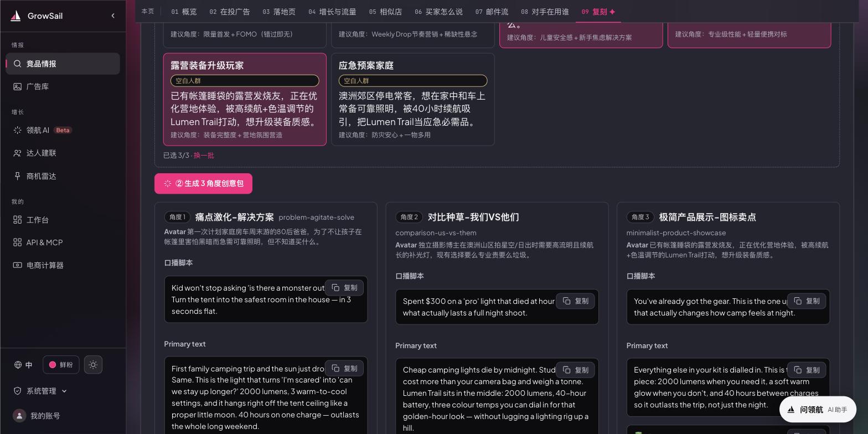
Task: Copy the 角度1 Primary text
Action: click(x=344, y=369)
